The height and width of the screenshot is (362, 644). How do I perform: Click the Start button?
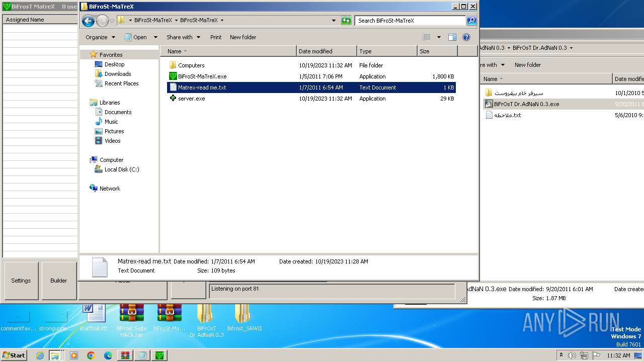click(x=14, y=355)
